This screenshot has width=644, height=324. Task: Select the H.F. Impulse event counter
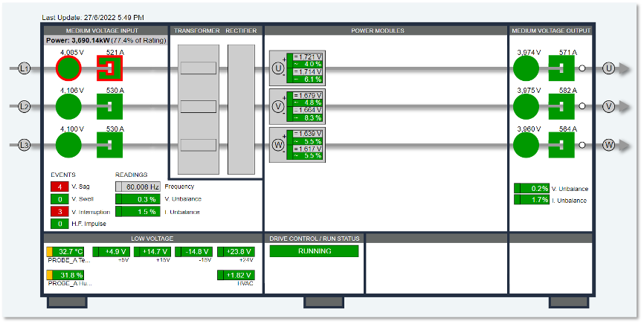tap(59, 224)
